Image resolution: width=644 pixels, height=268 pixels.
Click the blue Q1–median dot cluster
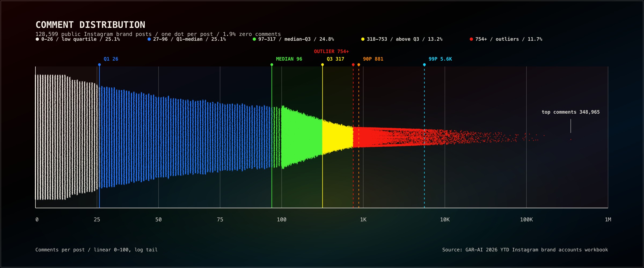pyautogui.click(x=185, y=137)
